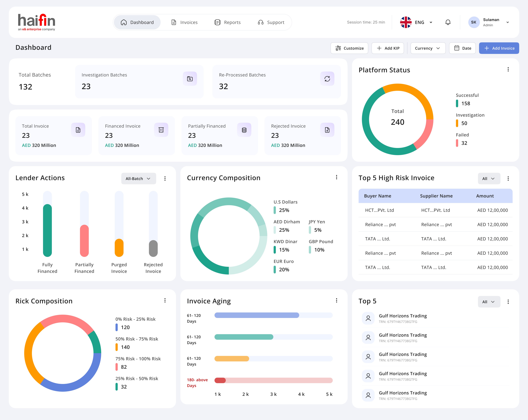Click the Partially Financed database icon
Image resolution: width=528 pixels, height=420 pixels.
[244, 130]
